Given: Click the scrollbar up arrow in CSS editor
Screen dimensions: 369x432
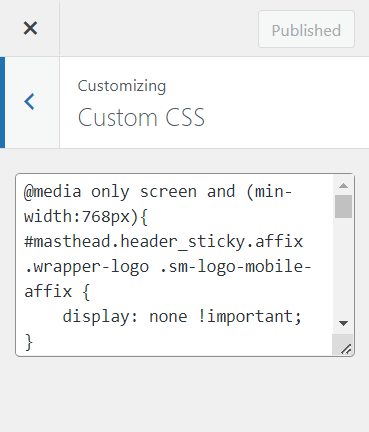Looking at the screenshot, I should (343, 186).
